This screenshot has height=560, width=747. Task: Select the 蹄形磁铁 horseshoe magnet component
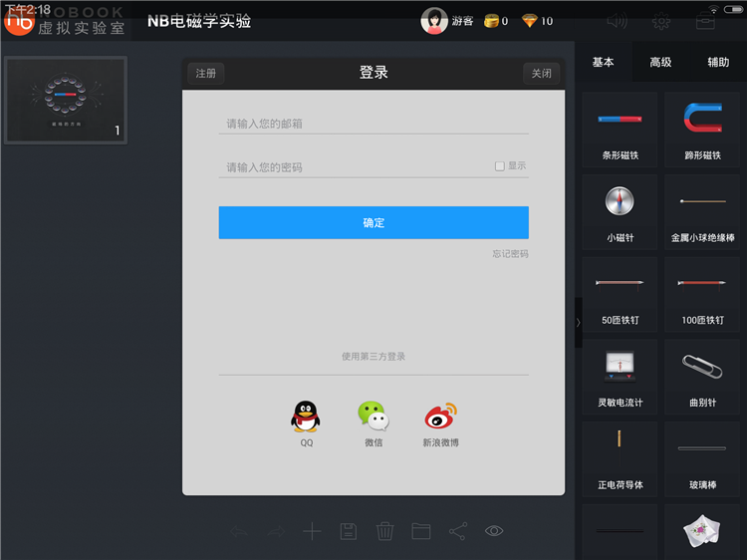[x=702, y=130]
